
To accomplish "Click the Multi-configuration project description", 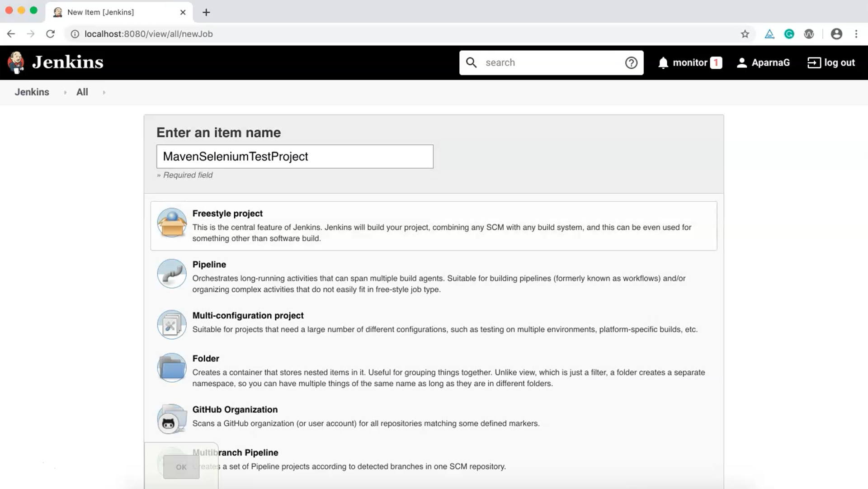I will (x=445, y=329).
